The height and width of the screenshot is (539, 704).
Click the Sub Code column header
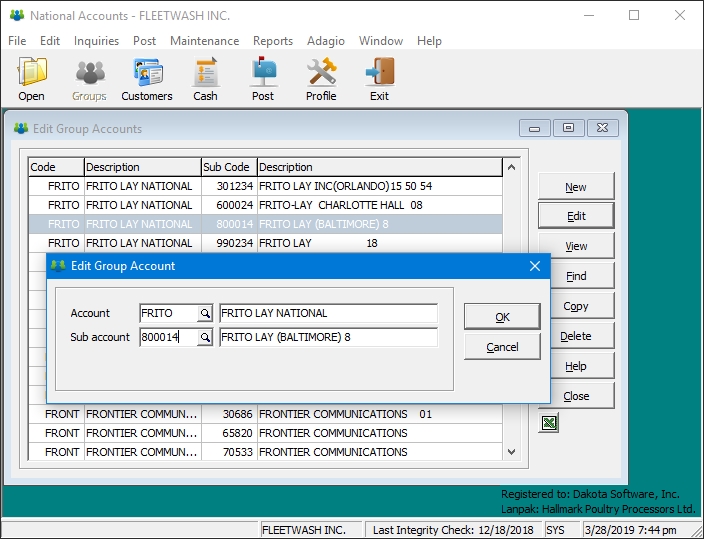pyautogui.click(x=229, y=167)
